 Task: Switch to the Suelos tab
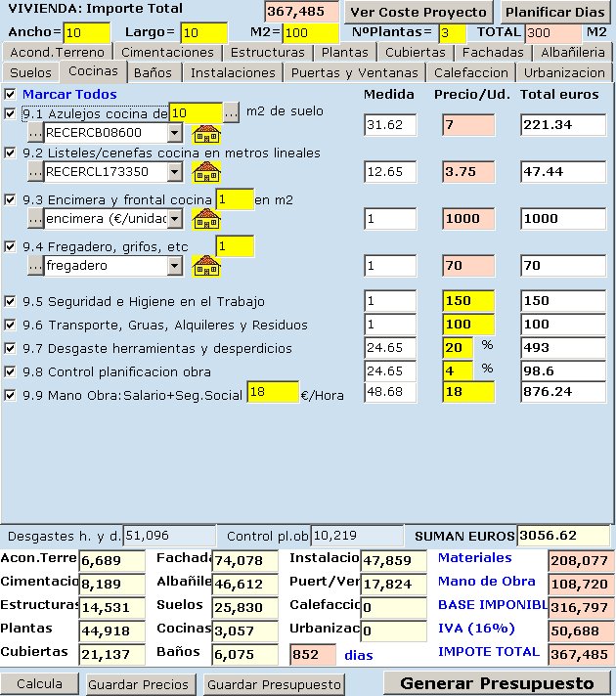tap(30, 72)
